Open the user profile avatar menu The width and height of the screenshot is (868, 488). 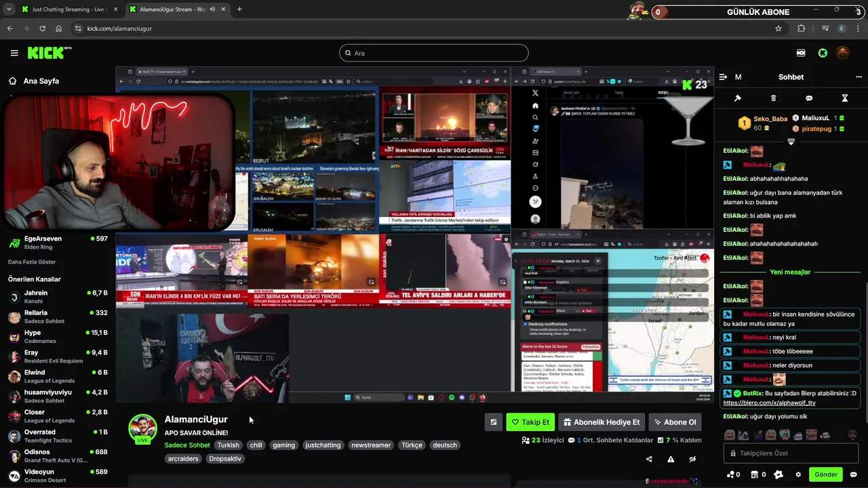(843, 53)
